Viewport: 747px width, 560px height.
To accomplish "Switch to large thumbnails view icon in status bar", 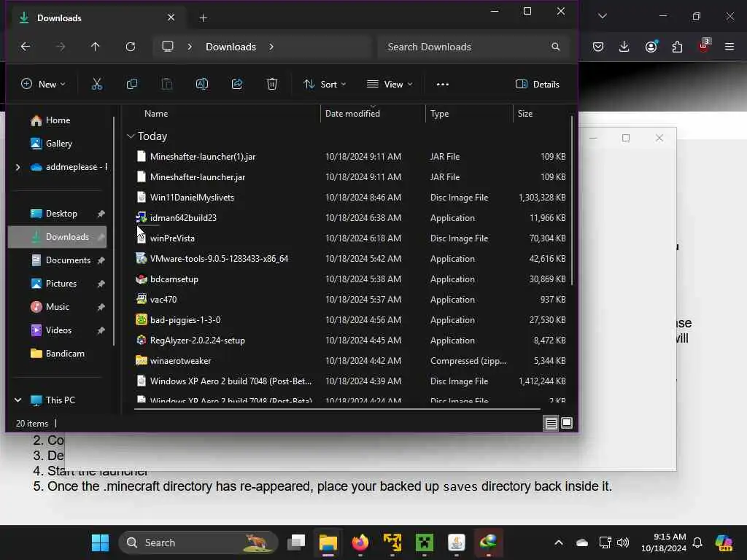I will (567, 423).
